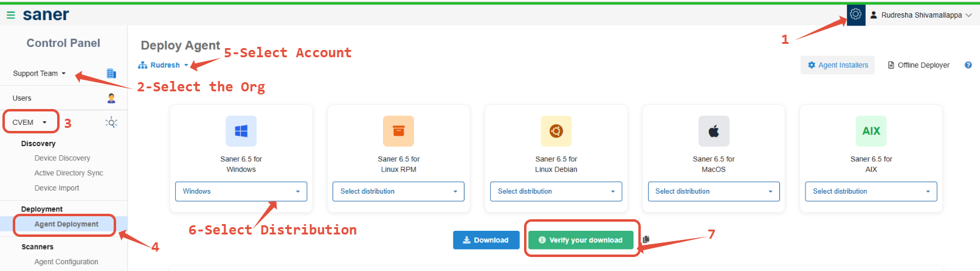980x271 pixels.
Task: Click the Deploy Agent heading
Action: (180, 45)
